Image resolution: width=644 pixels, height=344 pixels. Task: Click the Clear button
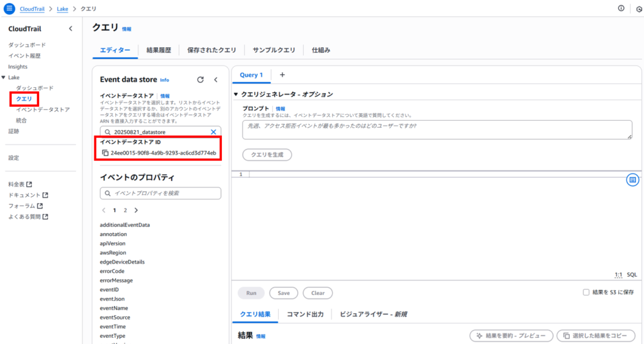coord(318,293)
